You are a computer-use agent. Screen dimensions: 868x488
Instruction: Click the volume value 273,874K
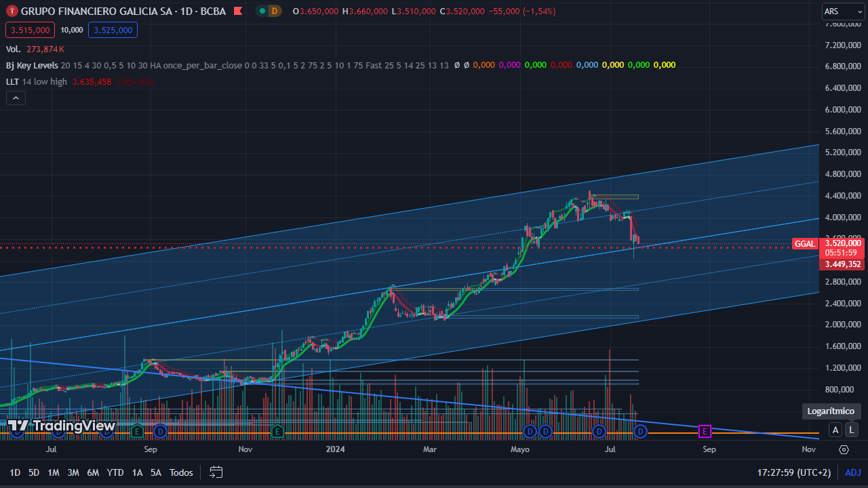(x=45, y=49)
